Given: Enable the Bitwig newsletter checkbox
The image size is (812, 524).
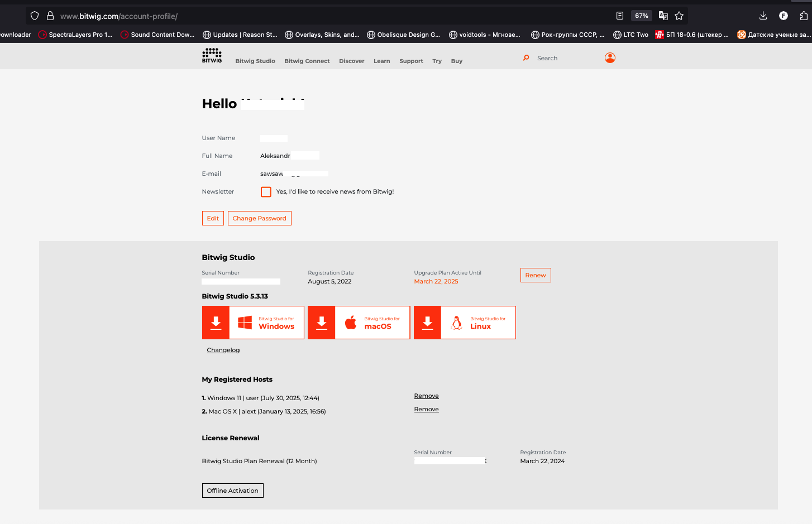Looking at the screenshot, I should click(x=266, y=192).
